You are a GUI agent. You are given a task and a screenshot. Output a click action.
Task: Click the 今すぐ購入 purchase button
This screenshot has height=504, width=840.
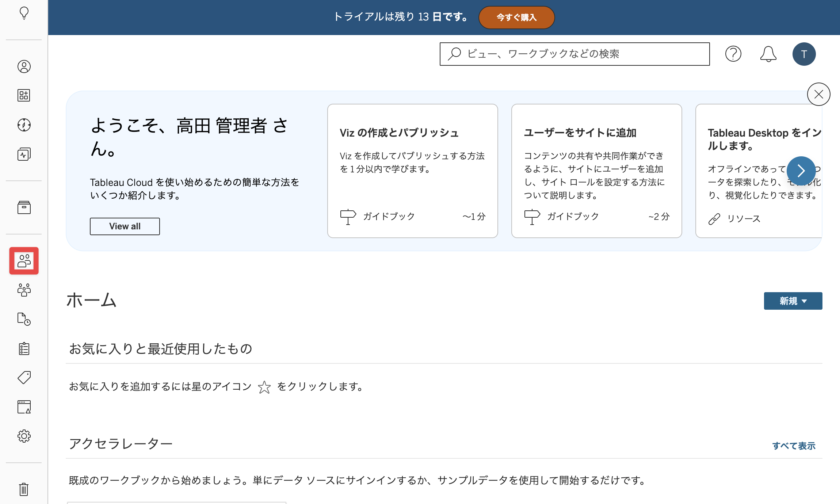click(x=517, y=17)
